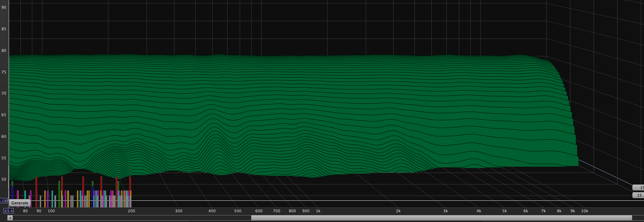The height and width of the screenshot is (222, 644).
Task: Click the horizontal scrollbar left arrow
Action: tap(10, 218)
